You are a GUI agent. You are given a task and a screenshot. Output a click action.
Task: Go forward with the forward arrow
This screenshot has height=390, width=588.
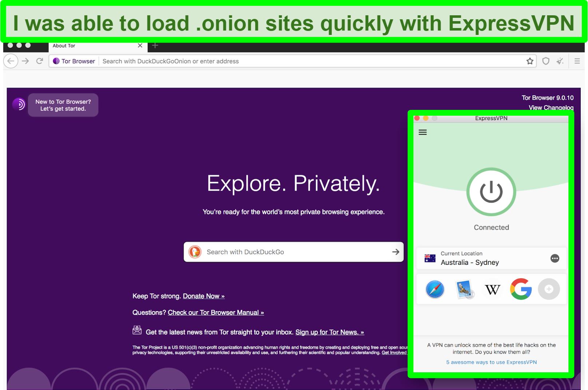(x=25, y=61)
